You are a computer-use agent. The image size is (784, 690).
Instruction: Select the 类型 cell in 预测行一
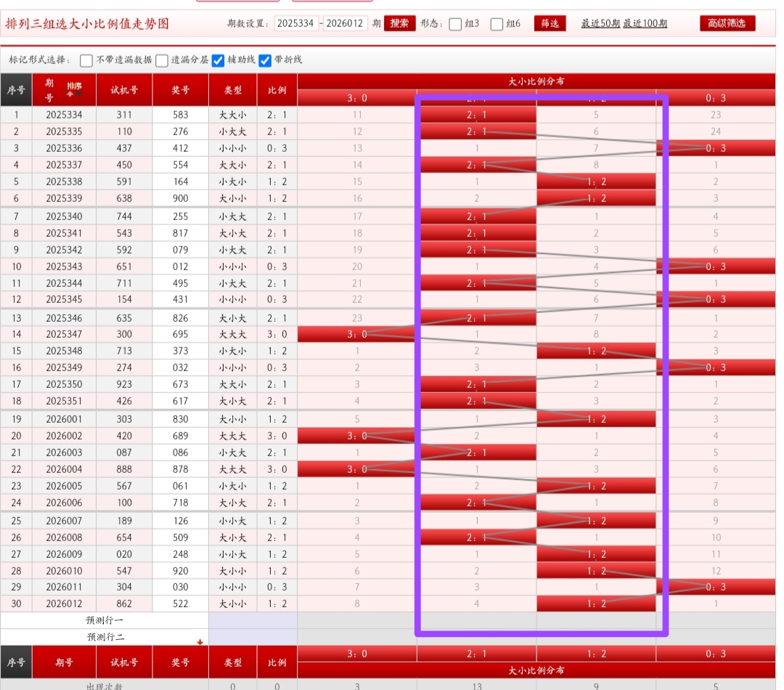[x=232, y=620]
